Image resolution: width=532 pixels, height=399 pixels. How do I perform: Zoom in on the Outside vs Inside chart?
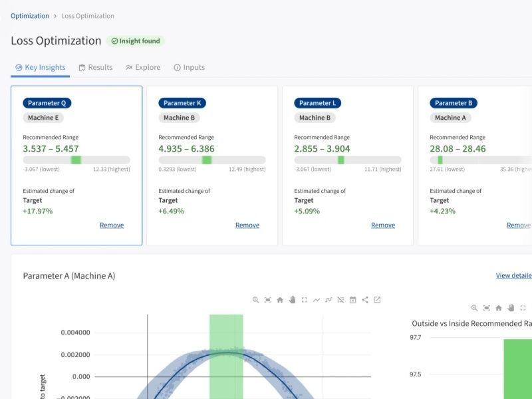474,308
